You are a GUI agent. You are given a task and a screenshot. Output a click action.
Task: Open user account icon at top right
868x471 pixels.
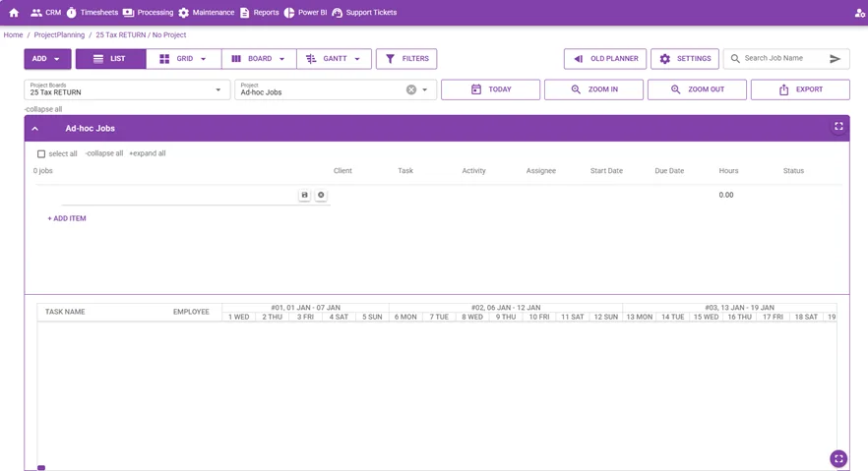pos(860,13)
